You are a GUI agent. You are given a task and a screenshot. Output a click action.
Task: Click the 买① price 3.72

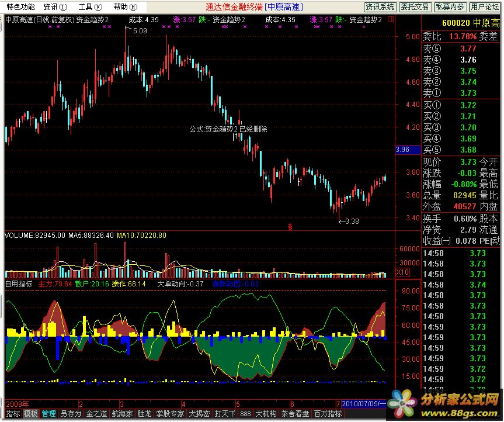[x=468, y=105]
